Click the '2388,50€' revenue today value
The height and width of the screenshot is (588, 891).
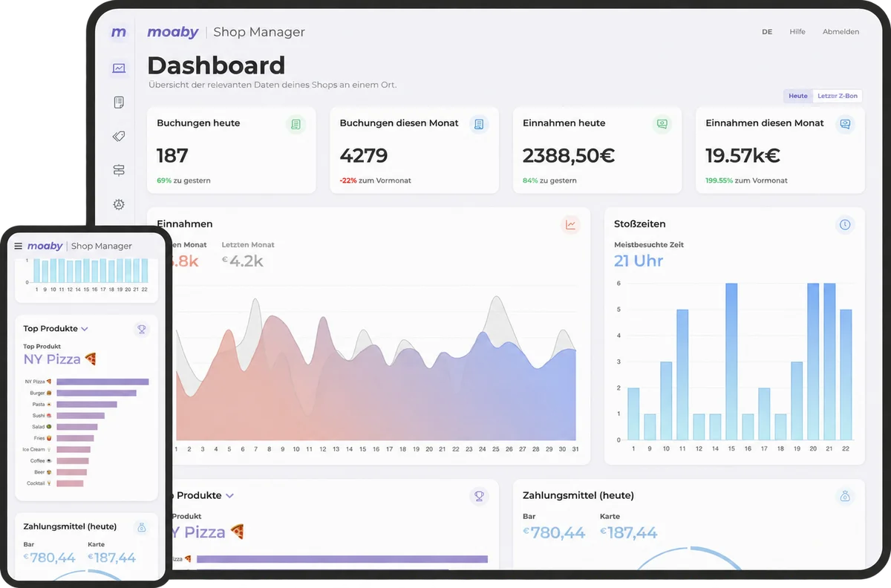569,156
